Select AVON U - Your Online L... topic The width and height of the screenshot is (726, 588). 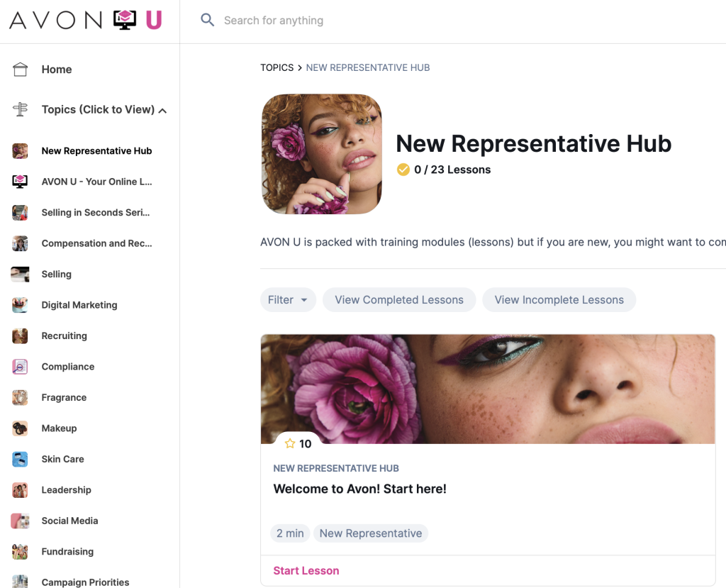[96, 182]
